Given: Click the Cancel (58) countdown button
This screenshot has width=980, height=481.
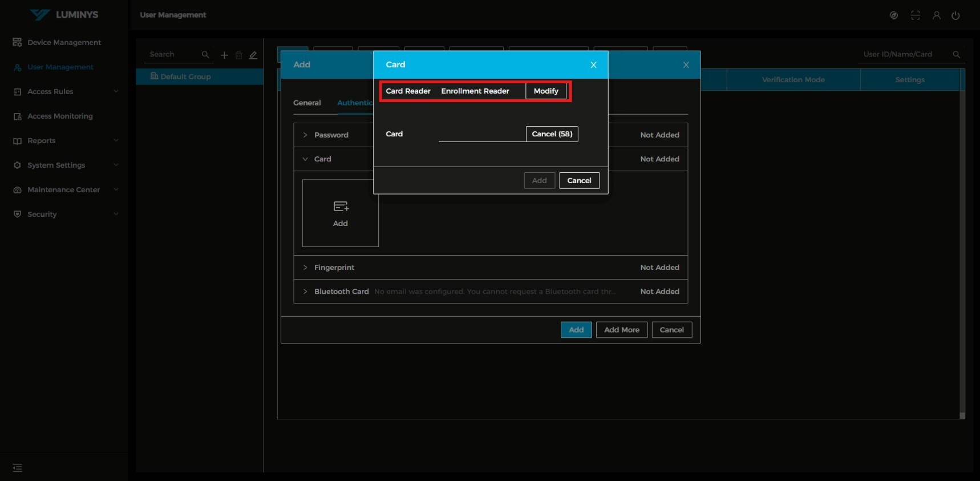Looking at the screenshot, I should tap(552, 134).
